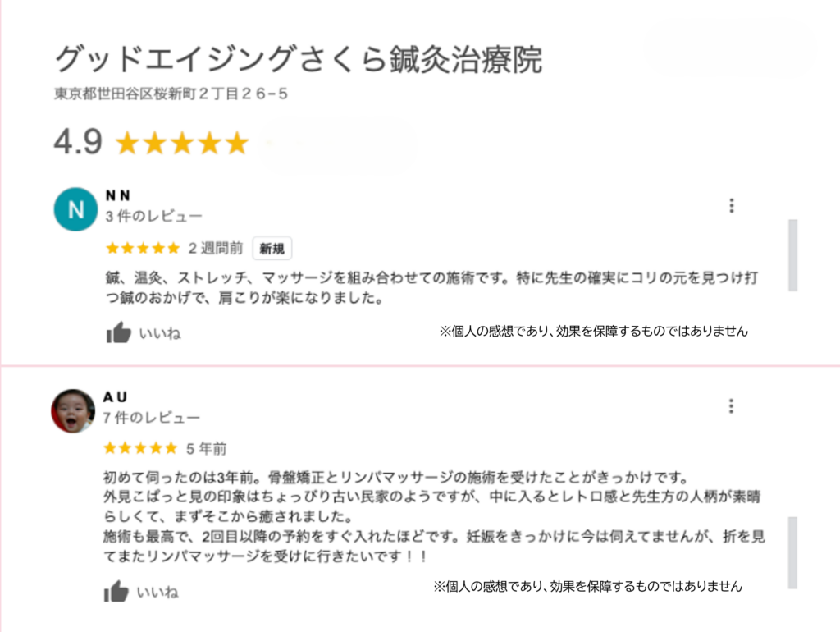Click the thumbs-up icon under NN's review
Viewport: 840px width, 632px height.
118,332
